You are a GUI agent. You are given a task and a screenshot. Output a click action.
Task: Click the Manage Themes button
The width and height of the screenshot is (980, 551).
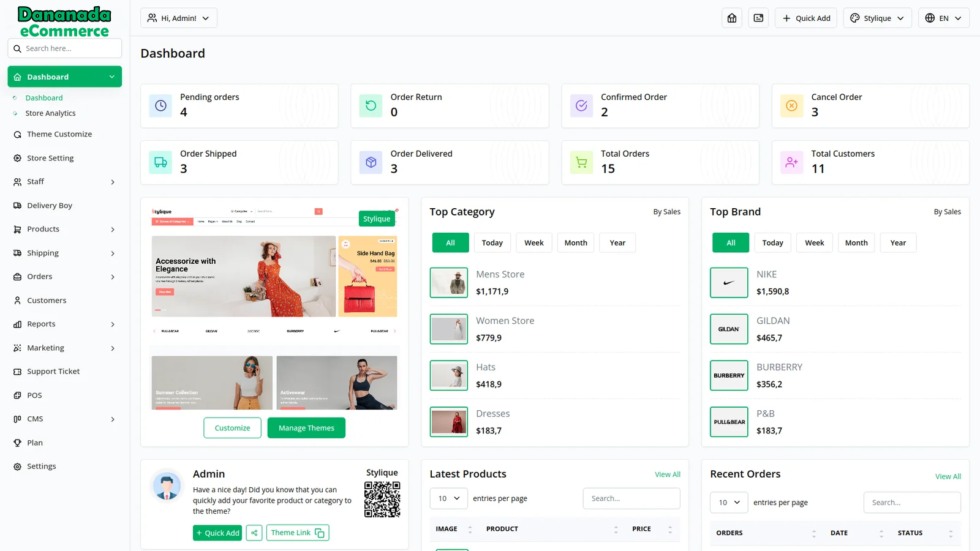(306, 428)
